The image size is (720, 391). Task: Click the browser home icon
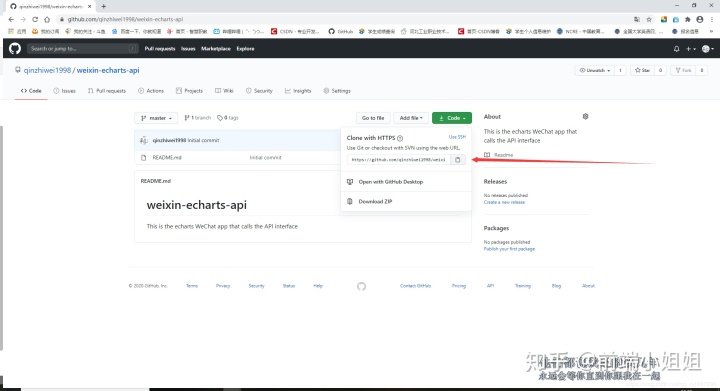(47, 19)
